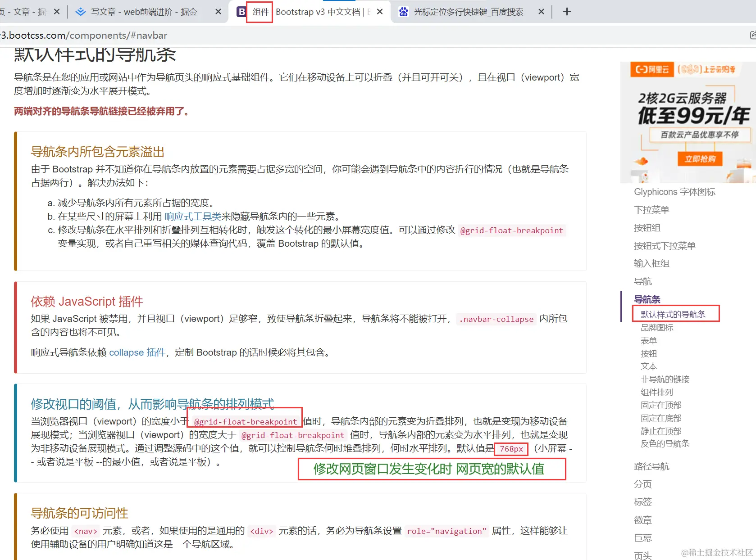The width and height of the screenshot is (756, 560).
Task: Click the 导航条的可访问性 heading
Action: pos(79,513)
